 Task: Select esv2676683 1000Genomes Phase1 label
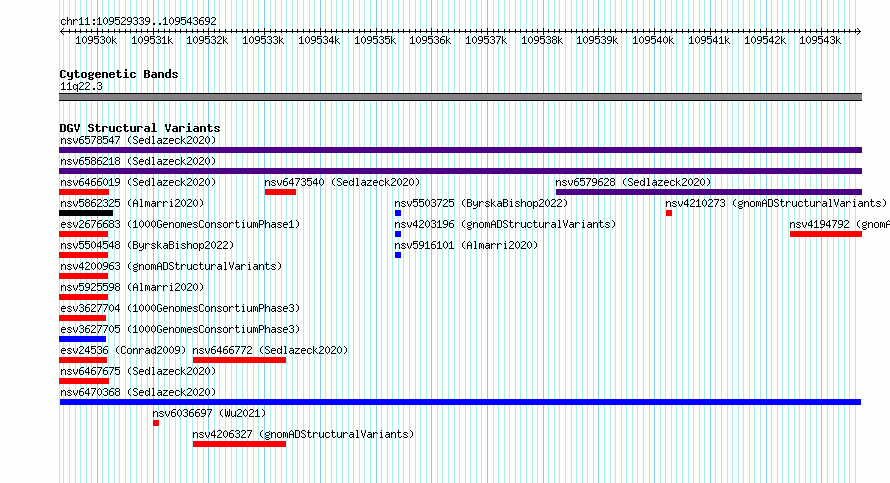pos(180,224)
